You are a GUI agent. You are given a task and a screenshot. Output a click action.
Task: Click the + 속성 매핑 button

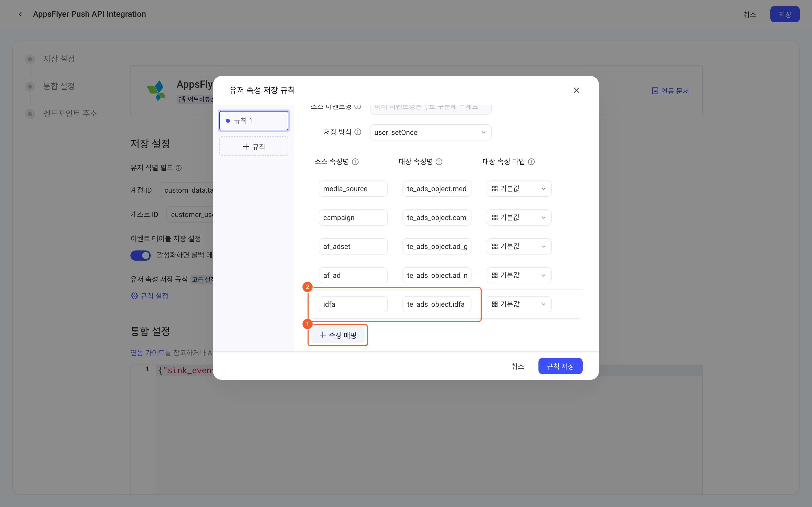(x=337, y=335)
